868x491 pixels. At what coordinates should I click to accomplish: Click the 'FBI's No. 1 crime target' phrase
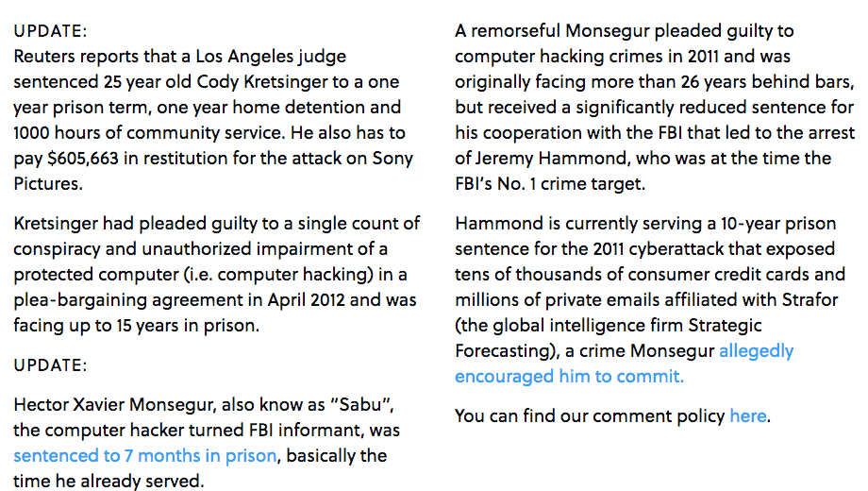pyautogui.click(x=550, y=184)
